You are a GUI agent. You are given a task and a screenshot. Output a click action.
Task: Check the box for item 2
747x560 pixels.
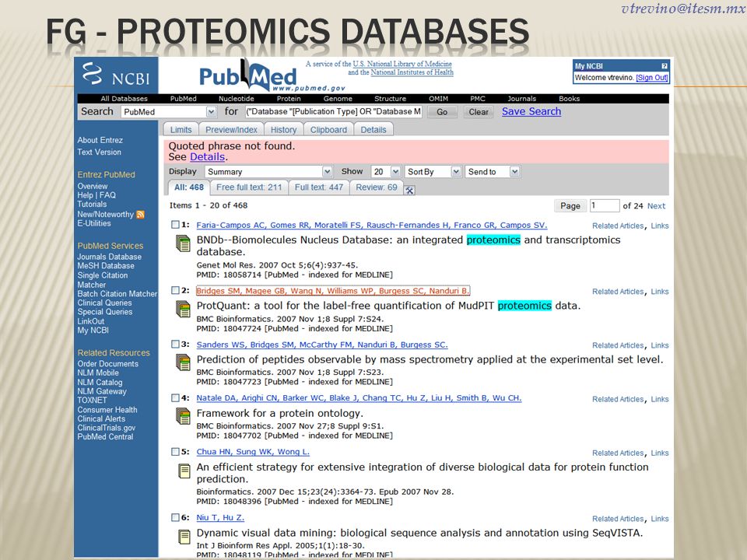click(x=175, y=290)
